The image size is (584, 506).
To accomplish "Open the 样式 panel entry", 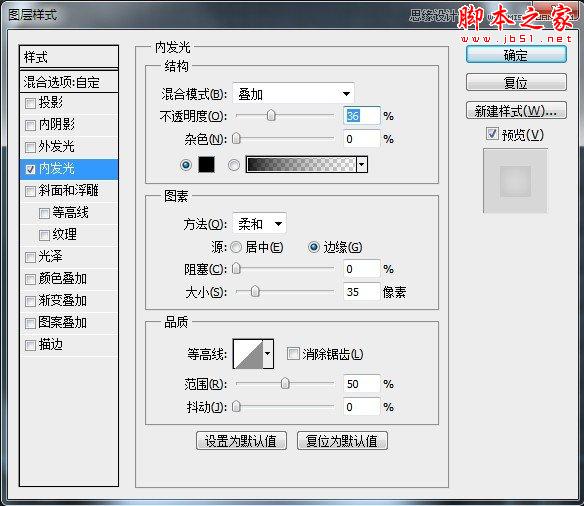I will coord(69,57).
